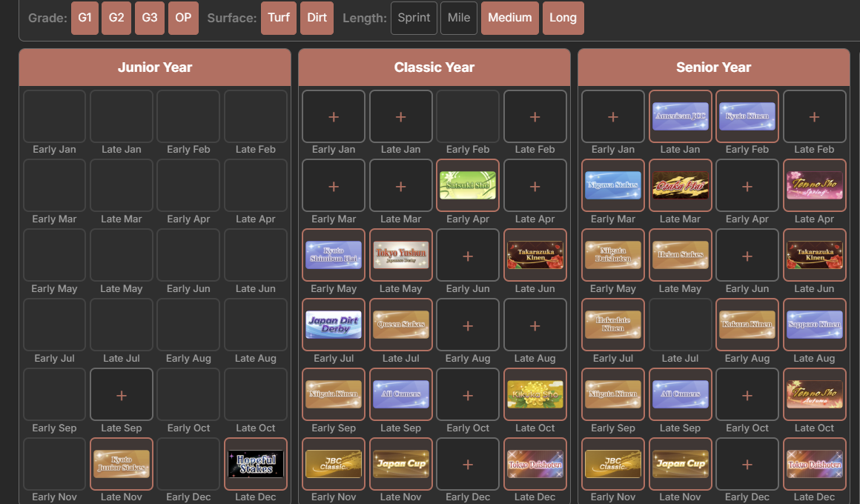This screenshot has height=504, width=860.
Task: Select Satsuki Sho in Classic Early Apr
Action: pyautogui.click(x=468, y=185)
